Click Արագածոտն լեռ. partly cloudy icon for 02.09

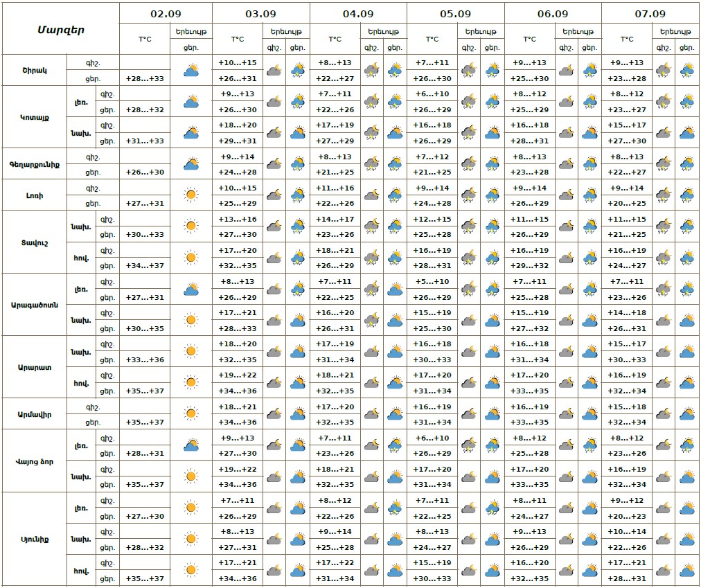click(x=191, y=289)
